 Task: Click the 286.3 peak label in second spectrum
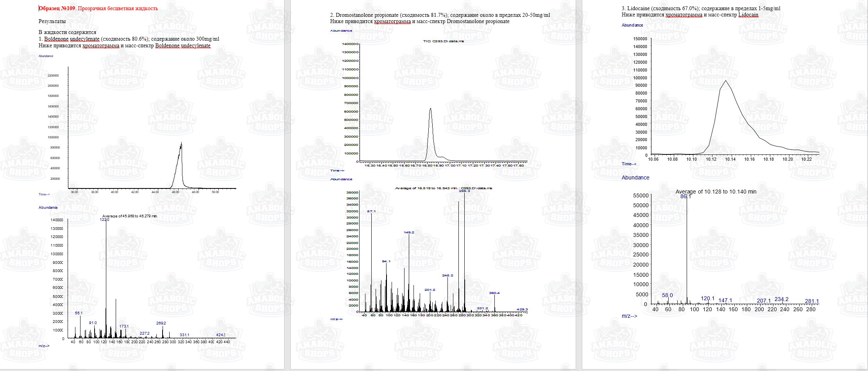tap(464, 191)
